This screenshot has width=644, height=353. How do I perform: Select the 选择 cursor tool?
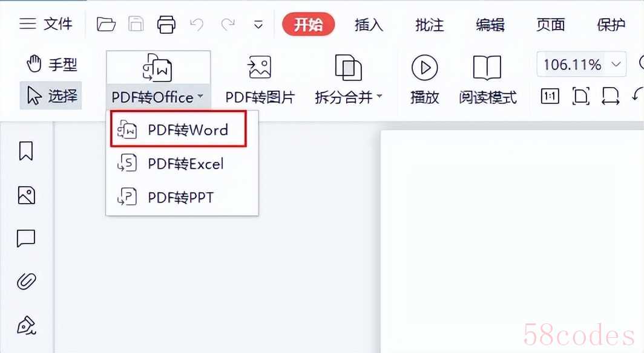(51, 96)
